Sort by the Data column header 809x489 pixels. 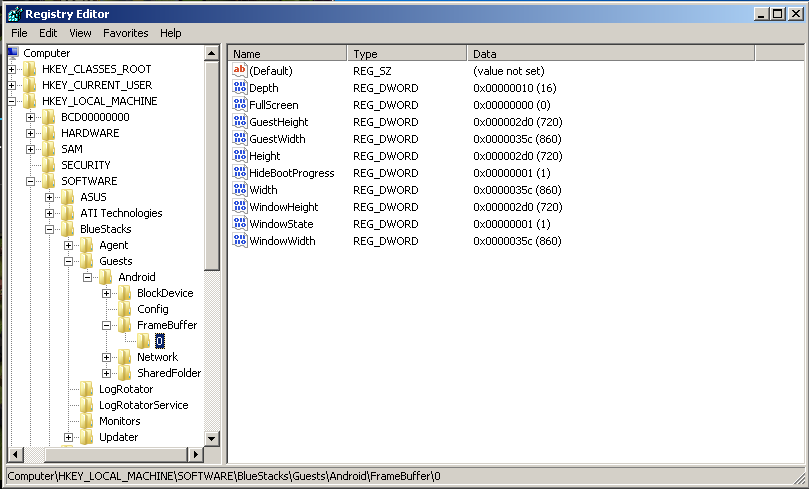coord(611,53)
